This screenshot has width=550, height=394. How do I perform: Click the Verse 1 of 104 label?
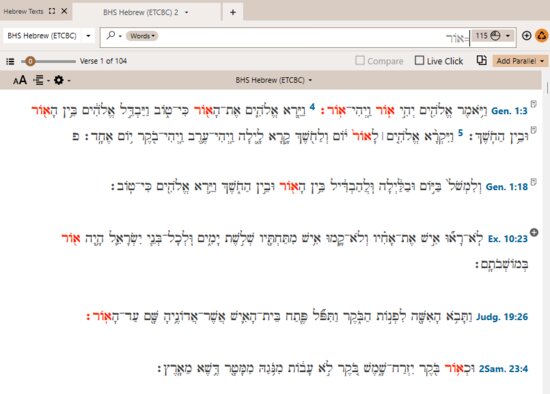pyautogui.click(x=103, y=61)
